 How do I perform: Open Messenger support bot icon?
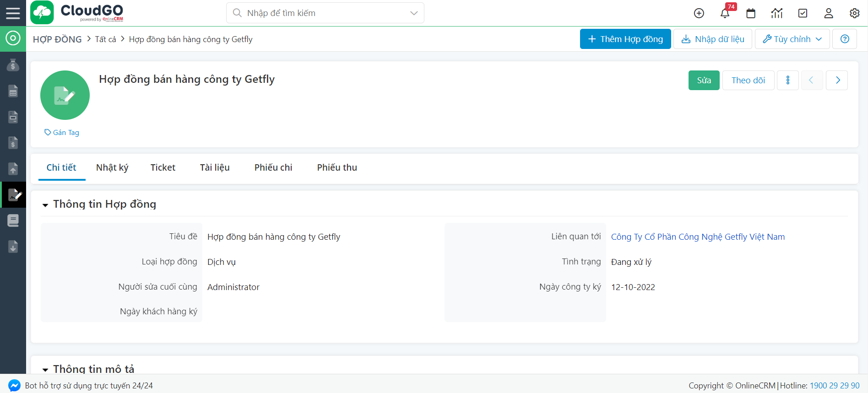click(14, 386)
